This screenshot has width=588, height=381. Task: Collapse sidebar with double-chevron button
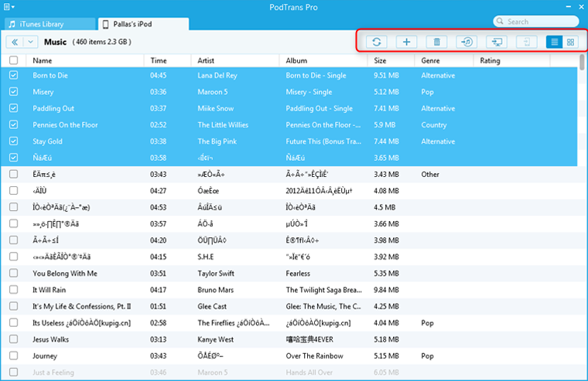point(14,42)
